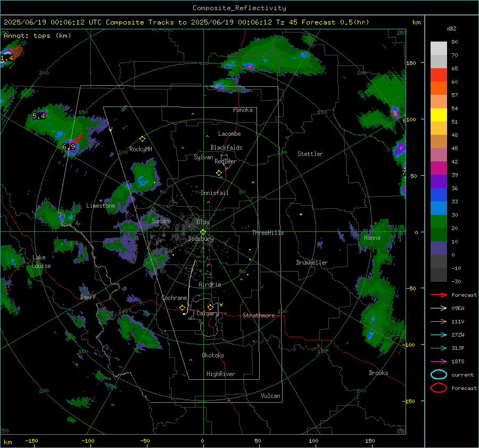
Task: Click the RedDeer city label
Action: tap(226, 161)
